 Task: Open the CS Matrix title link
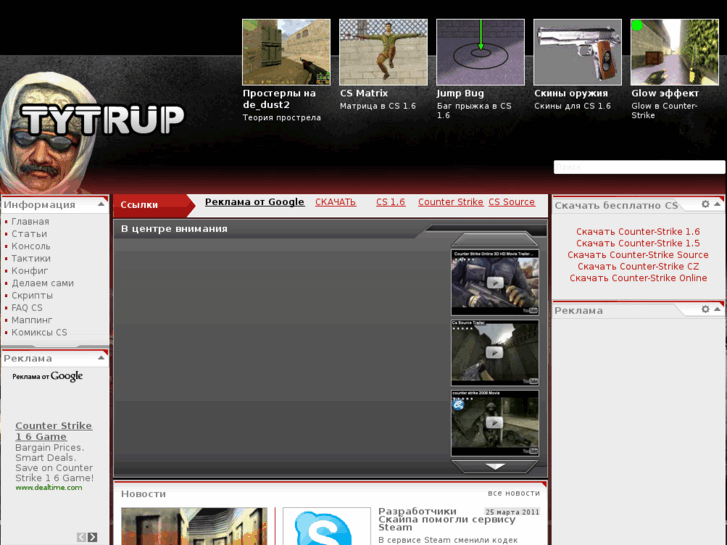pos(364,93)
